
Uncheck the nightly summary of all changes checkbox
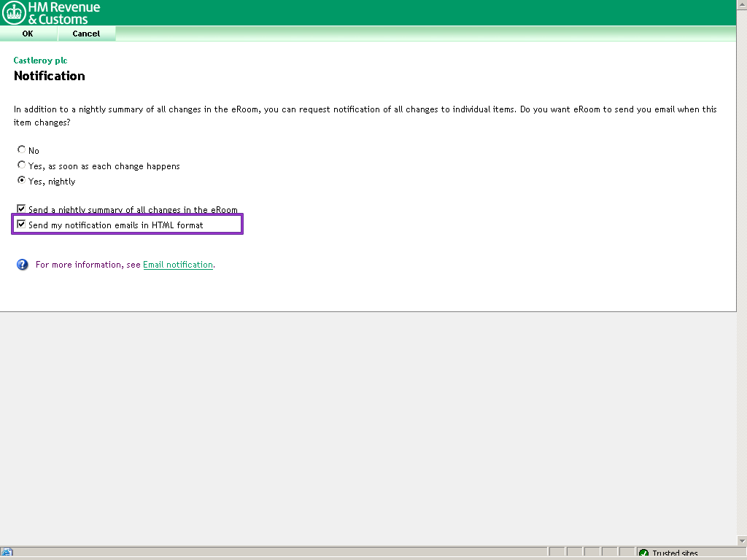tap(21, 209)
